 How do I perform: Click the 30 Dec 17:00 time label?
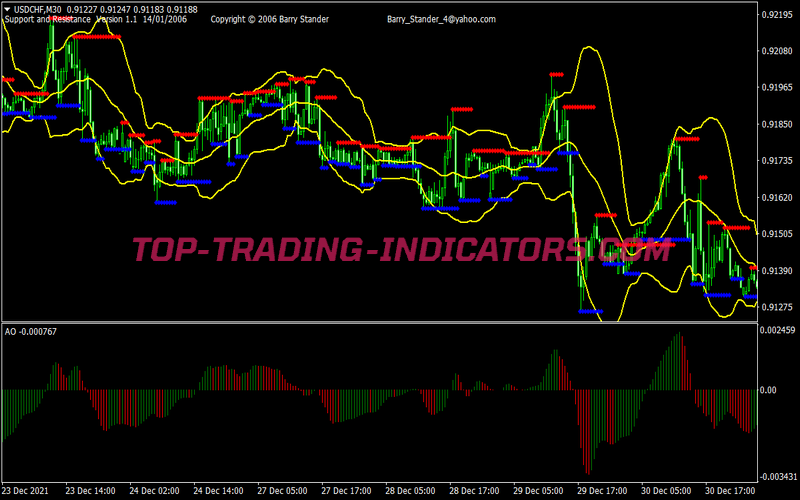730,491
